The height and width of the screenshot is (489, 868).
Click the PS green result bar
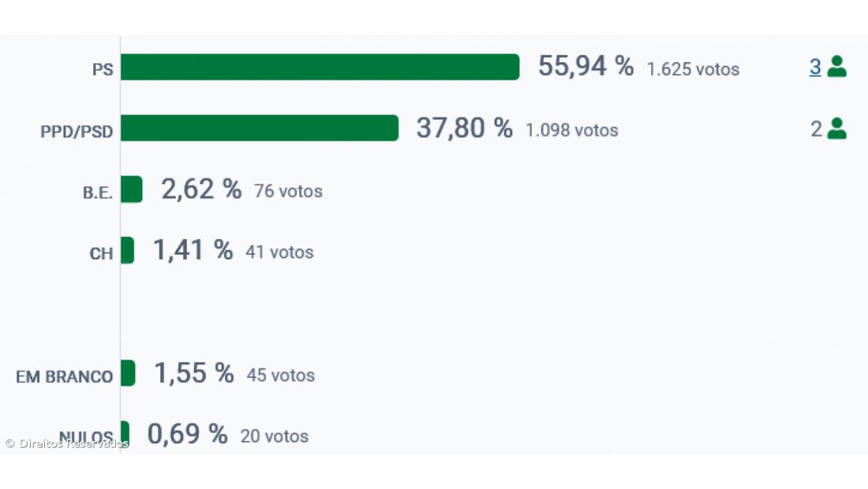320,67
